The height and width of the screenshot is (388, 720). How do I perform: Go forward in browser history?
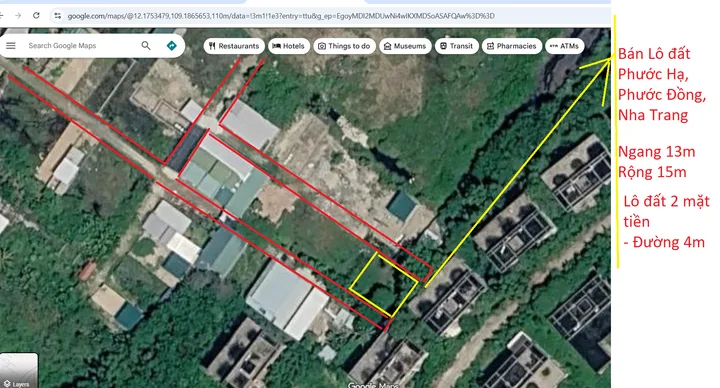click(x=18, y=16)
